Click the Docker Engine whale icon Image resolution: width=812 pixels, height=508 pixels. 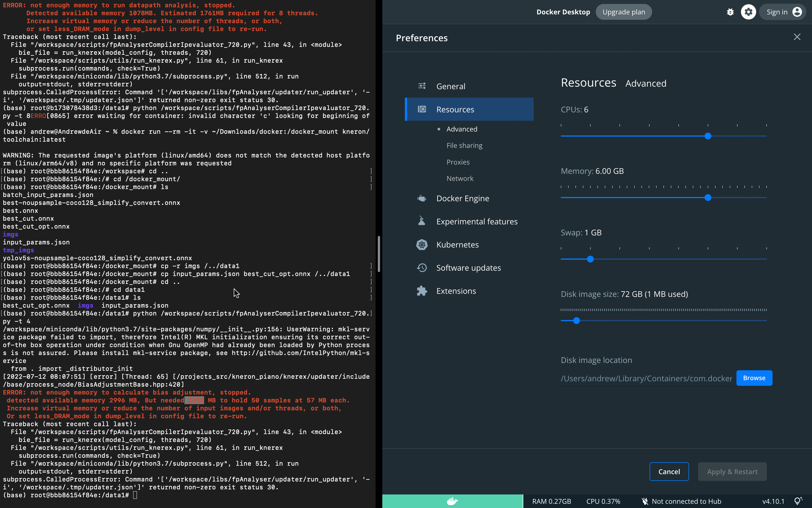tap(422, 198)
